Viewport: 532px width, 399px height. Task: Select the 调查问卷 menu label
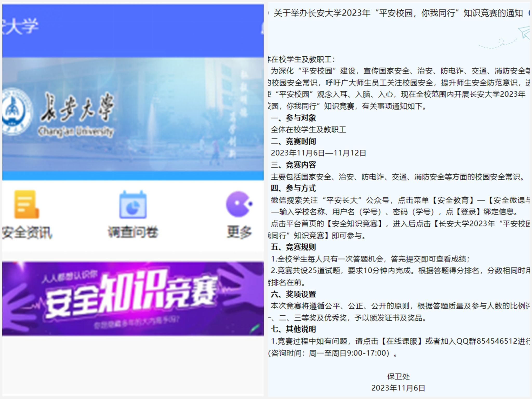(133, 232)
